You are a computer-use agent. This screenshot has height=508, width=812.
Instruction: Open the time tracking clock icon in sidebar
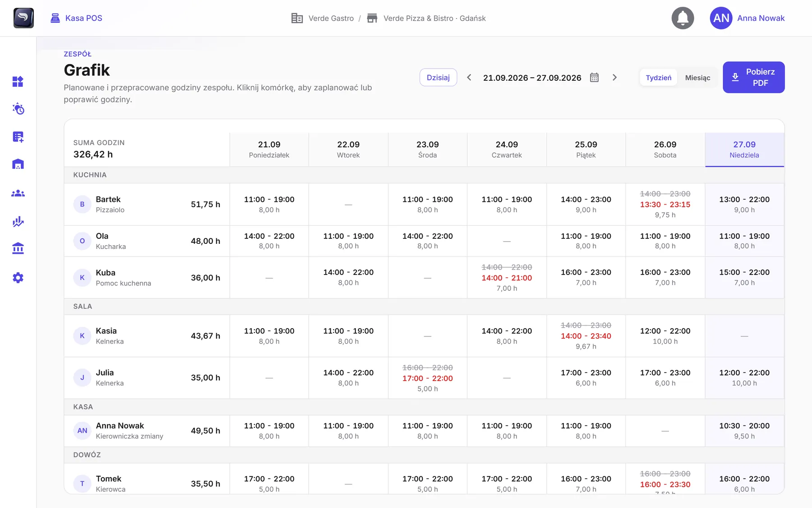click(x=18, y=109)
